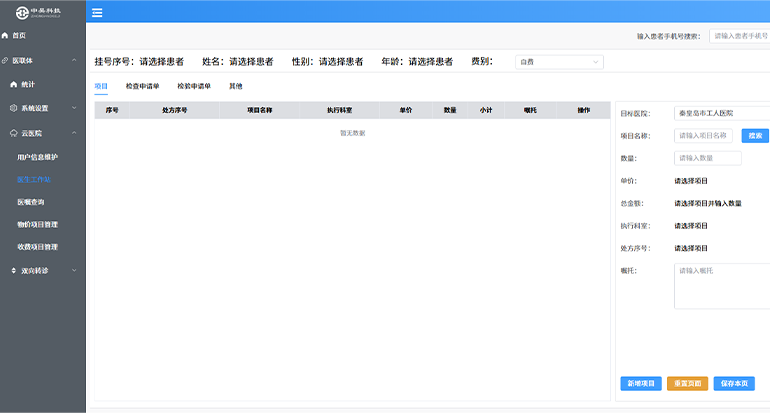Click the 性别: 请选择患者 text

[328, 62]
